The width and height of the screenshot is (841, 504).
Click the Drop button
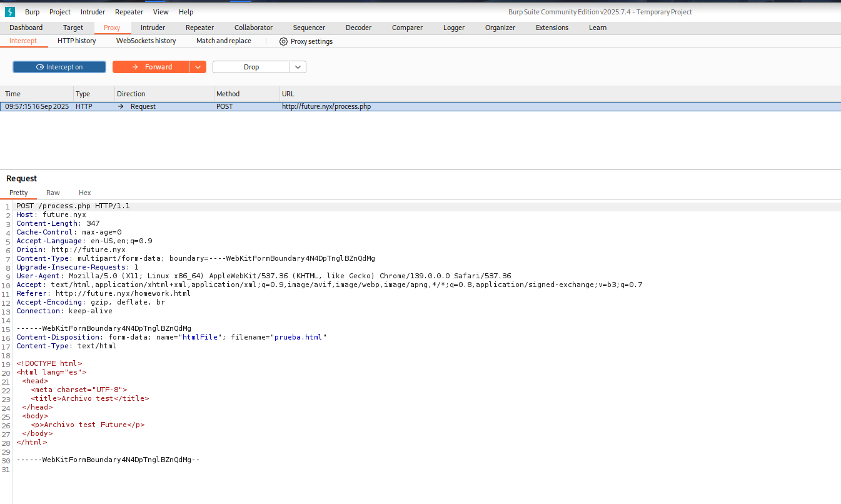click(251, 67)
